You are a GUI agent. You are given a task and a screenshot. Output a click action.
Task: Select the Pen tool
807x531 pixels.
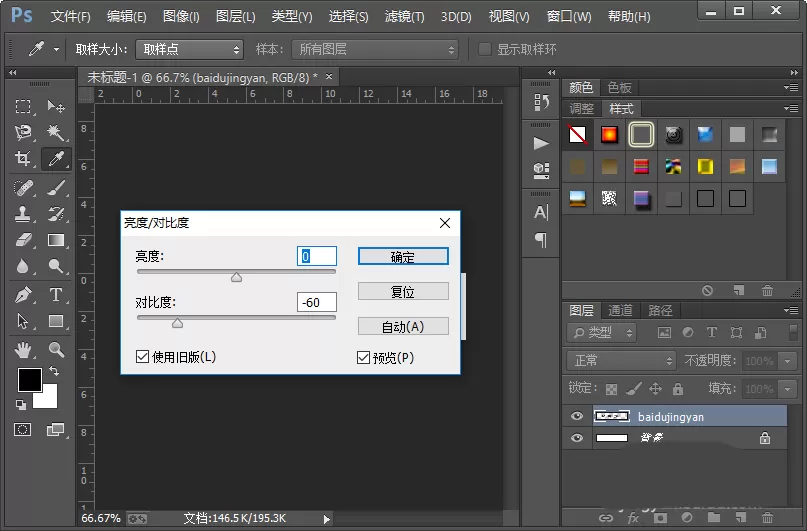tap(23, 295)
